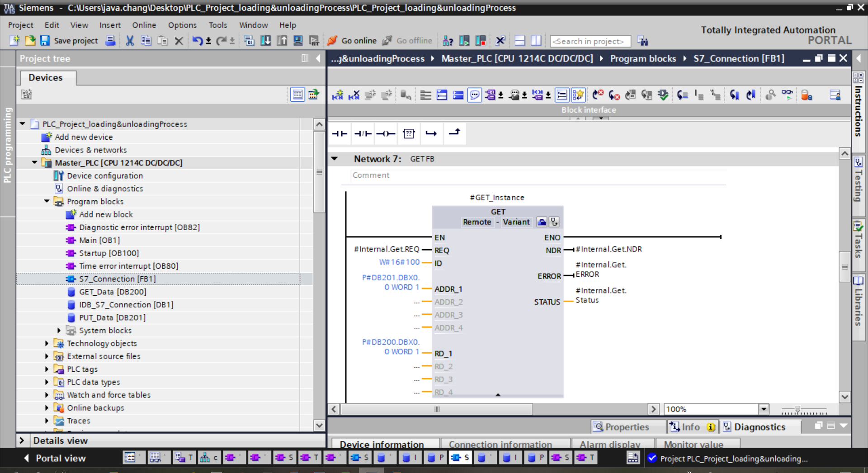Image resolution: width=868 pixels, height=473 pixels.
Task: Open GET block diagnostics icon
Action: [554, 222]
